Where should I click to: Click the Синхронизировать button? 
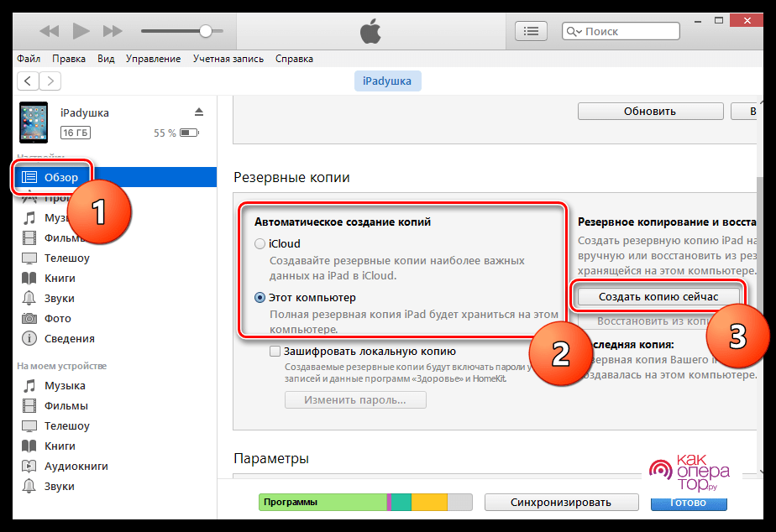(561, 503)
